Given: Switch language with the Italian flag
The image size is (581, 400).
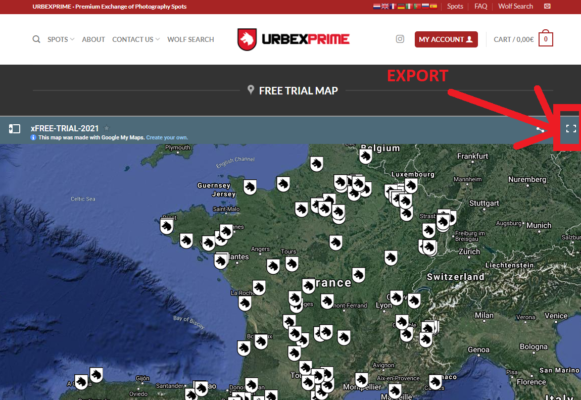Looking at the screenshot, I should pyautogui.click(x=409, y=6).
